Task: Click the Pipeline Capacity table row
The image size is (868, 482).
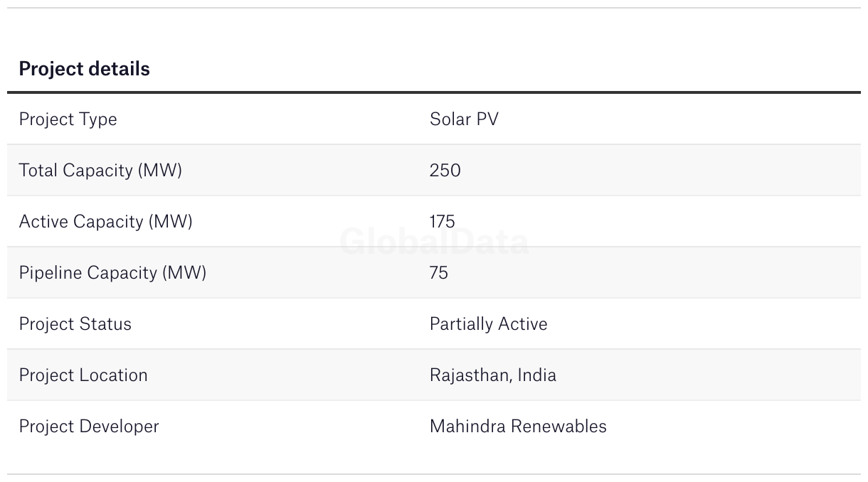Action: [434, 273]
